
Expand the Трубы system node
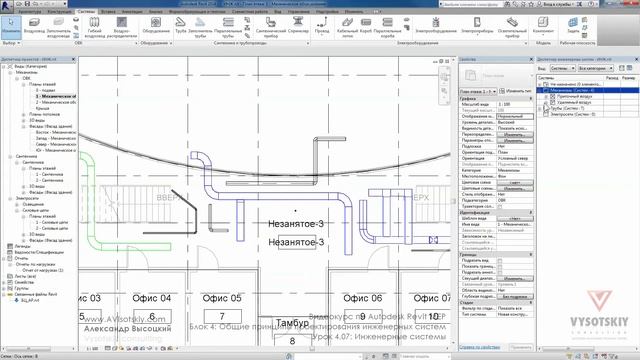coord(540,109)
